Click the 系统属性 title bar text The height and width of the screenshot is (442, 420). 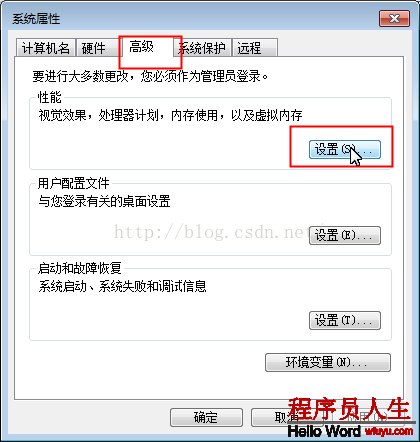click(x=36, y=19)
